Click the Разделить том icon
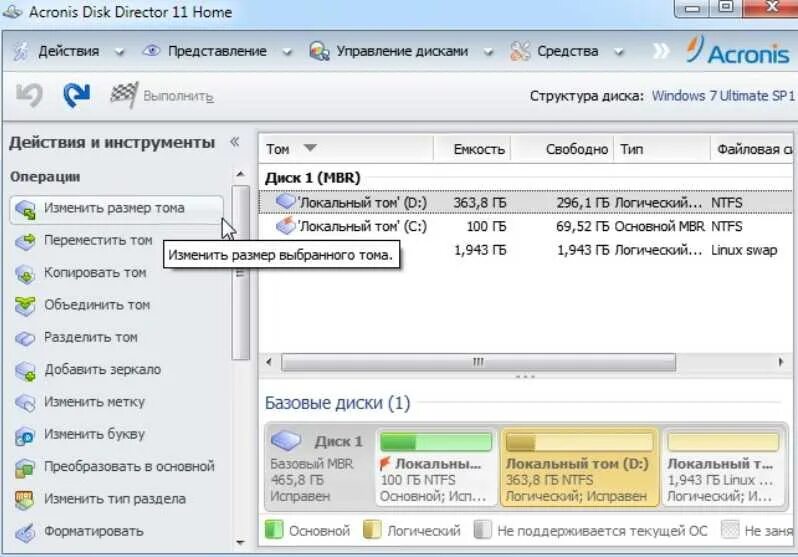 (25, 338)
